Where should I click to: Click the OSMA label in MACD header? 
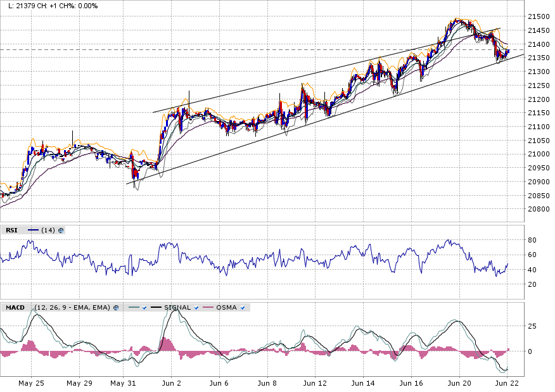pyautogui.click(x=226, y=308)
